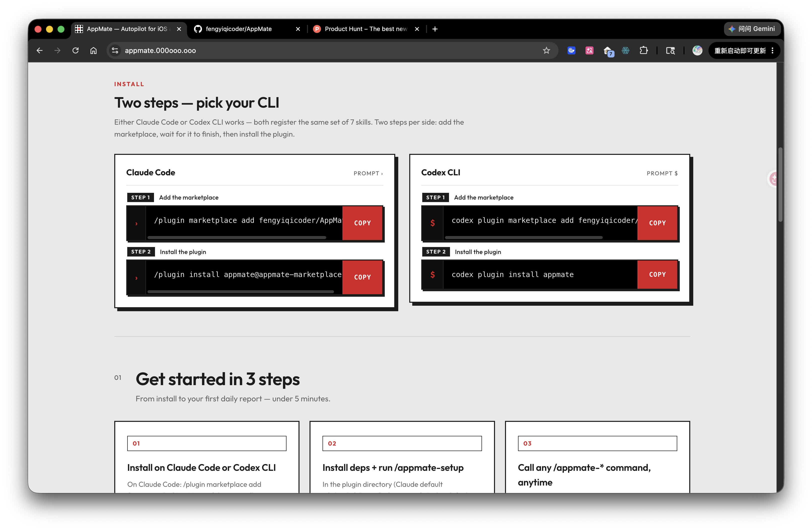Click 'Call any /appmate-* command, anytime' title
Image resolution: width=812 pixels, height=530 pixels.
click(x=584, y=475)
